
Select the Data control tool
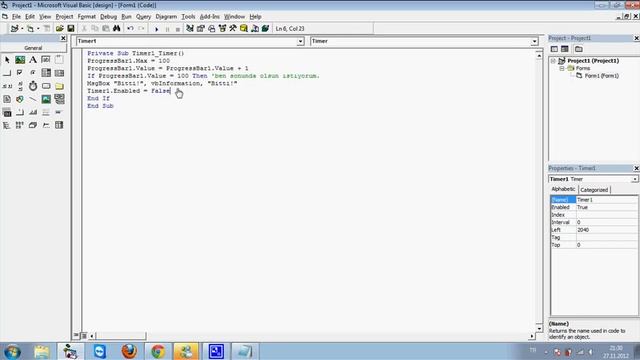(x=59, y=99)
